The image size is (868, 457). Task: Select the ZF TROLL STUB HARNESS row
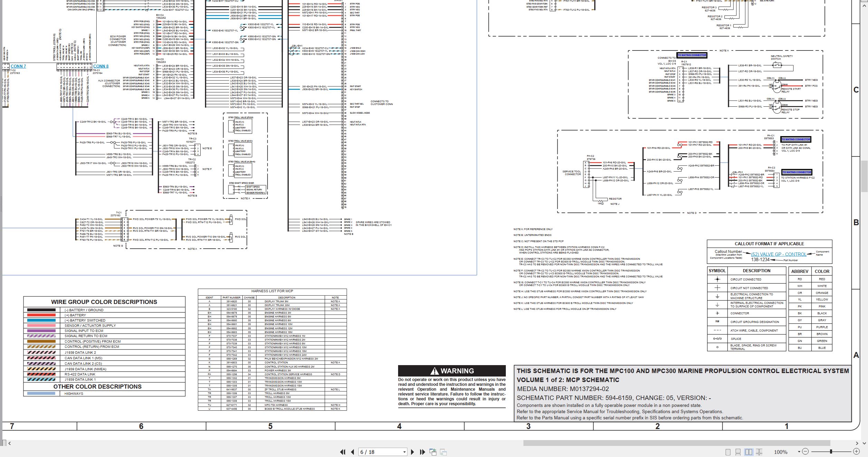point(272,389)
